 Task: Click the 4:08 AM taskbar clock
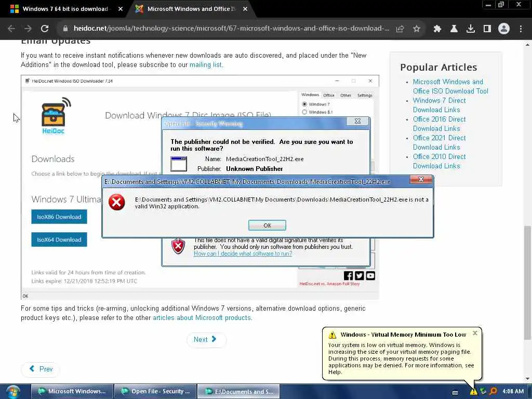pyautogui.click(x=513, y=392)
